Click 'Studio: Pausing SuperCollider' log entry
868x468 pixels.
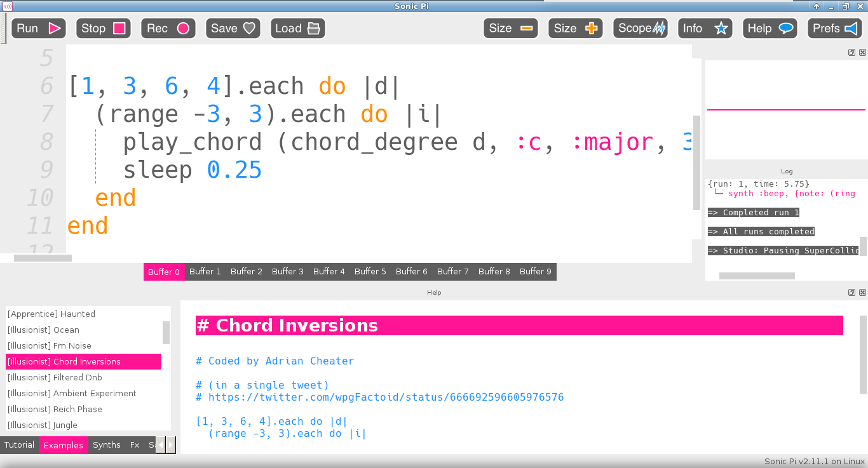tap(783, 251)
